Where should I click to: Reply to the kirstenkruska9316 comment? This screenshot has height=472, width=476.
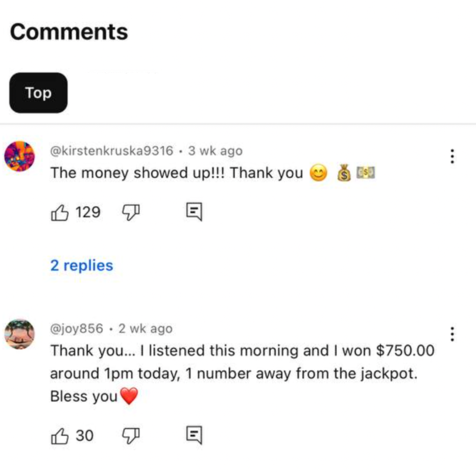[195, 212]
